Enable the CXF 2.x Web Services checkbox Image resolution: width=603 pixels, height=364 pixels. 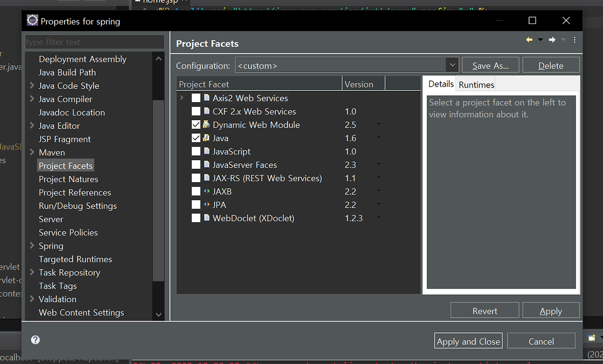pyautogui.click(x=196, y=112)
